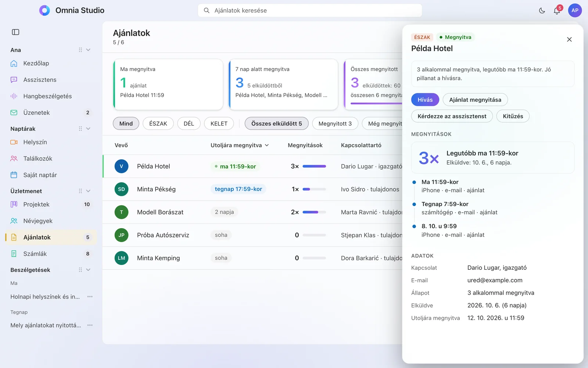Select the KELET region filter
Screen dimensions: 588x368
pyautogui.click(x=219, y=124)
